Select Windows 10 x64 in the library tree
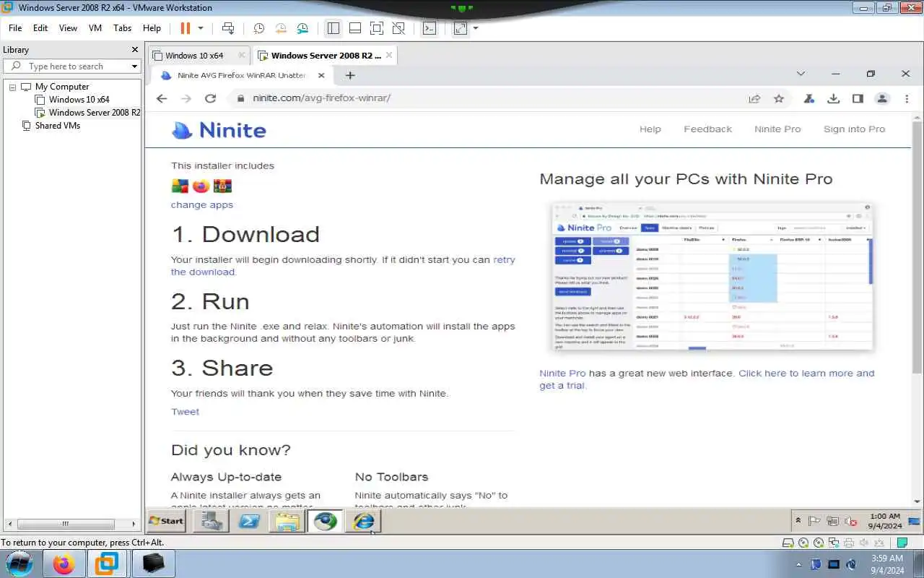 point(79,100)
